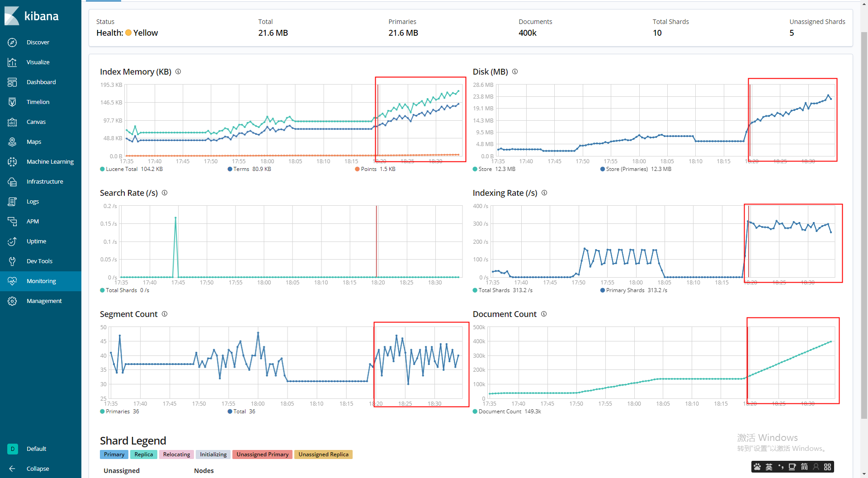The width and height of the screenshot is (868, 478).
Task: Click Unassigned Primary legend badge
Action: click(262, 454)
